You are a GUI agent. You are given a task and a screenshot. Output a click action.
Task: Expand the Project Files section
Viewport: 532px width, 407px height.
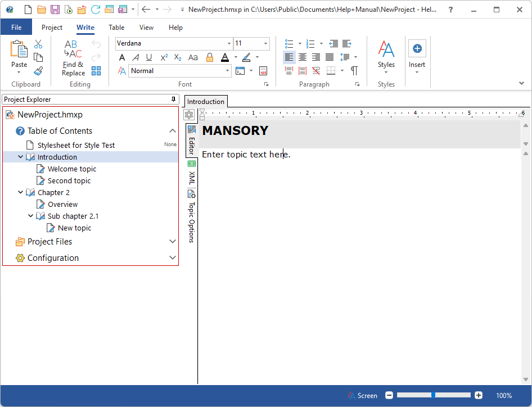pyautogui.click(x=173, y=242)
